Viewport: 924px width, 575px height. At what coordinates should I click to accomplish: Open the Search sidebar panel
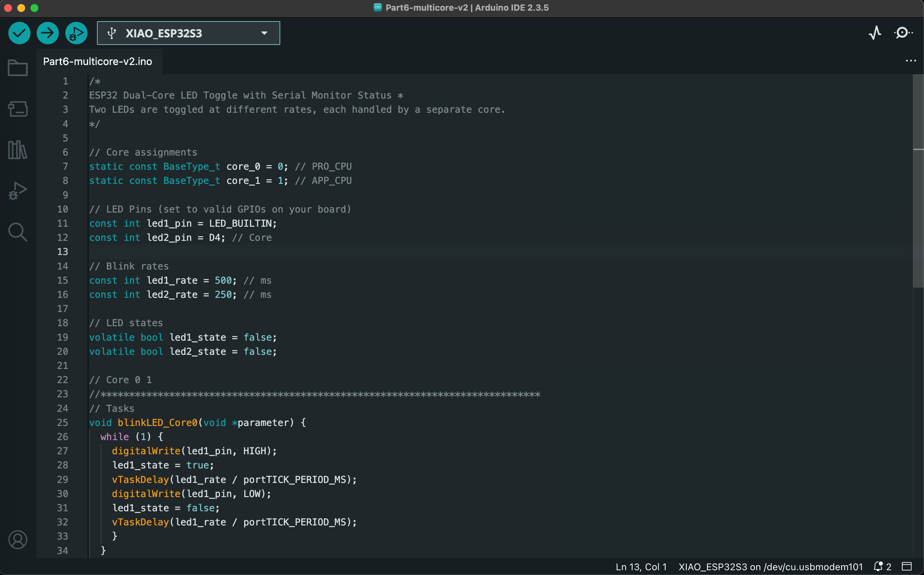pyautogui.click(x=18, y=232)
